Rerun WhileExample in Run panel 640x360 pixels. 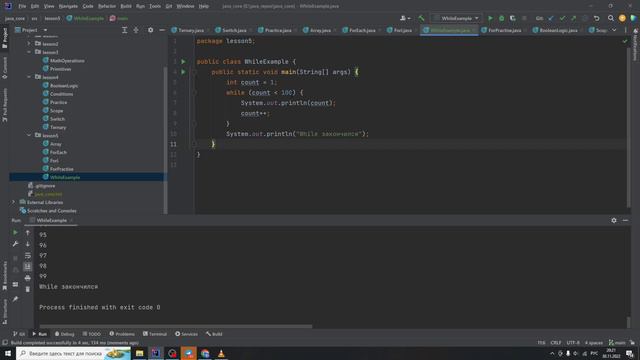click(16, 233)
